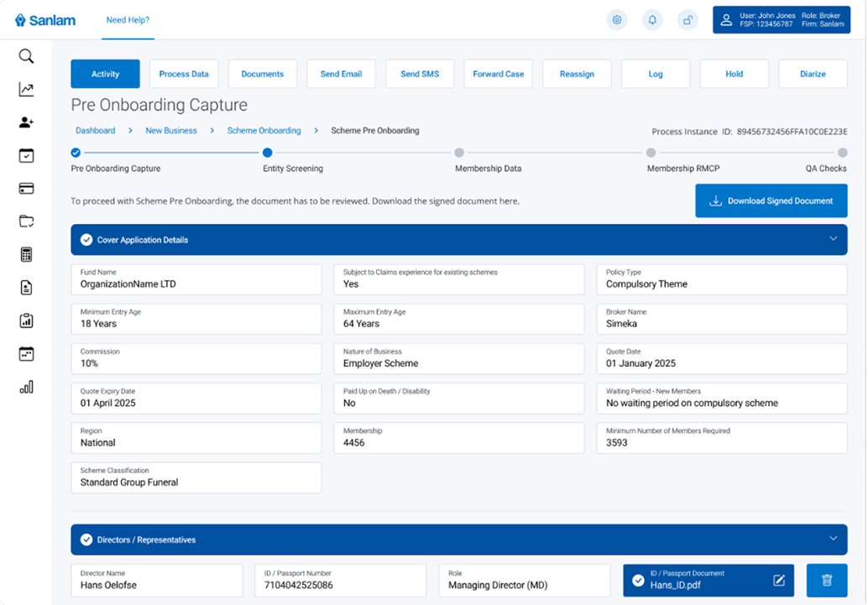Open the bar chart icon in sidebar
The width and height of the screenshot is (868, 605).
click(26, 387)
